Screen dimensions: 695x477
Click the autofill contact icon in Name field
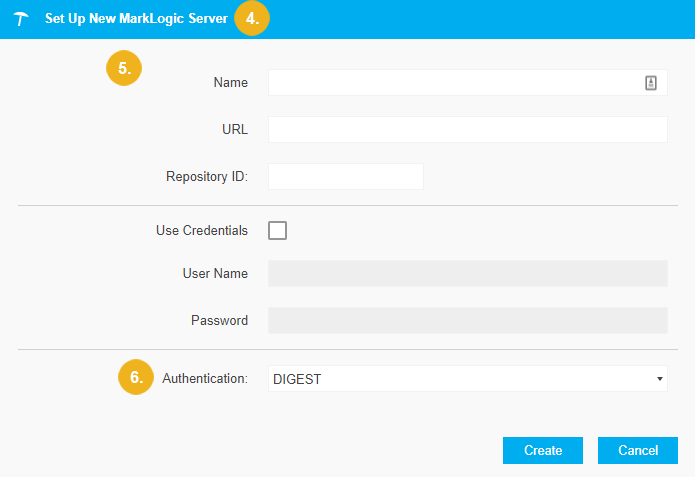[651, 83]
